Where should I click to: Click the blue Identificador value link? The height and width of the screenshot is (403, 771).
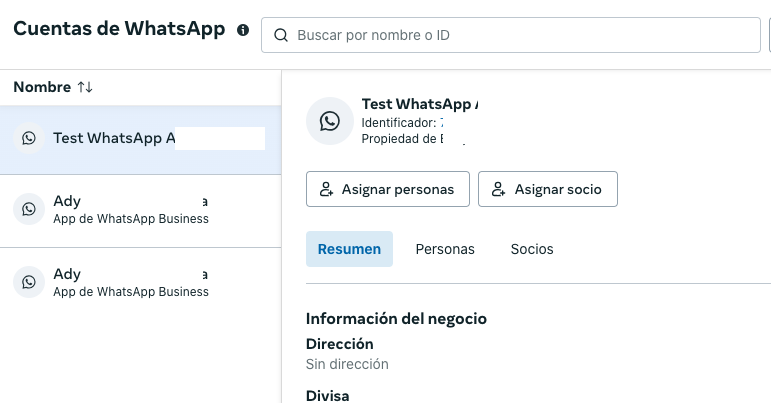click(x=443, y=122)
